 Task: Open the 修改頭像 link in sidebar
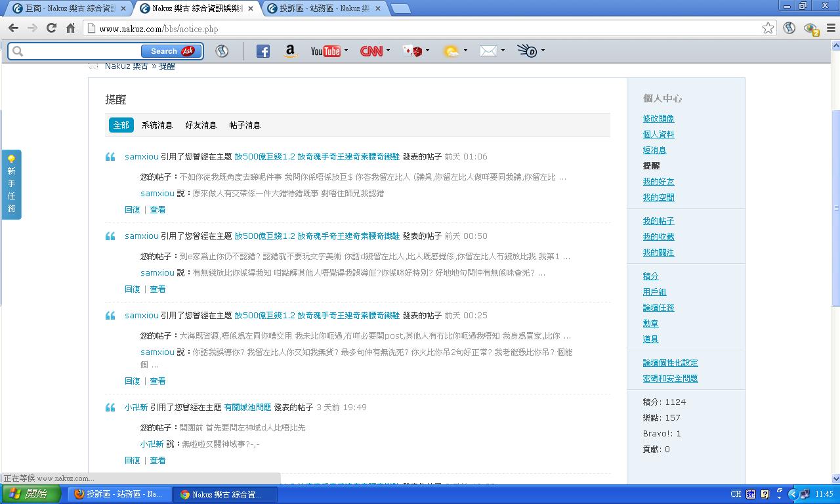click(658, 119)
